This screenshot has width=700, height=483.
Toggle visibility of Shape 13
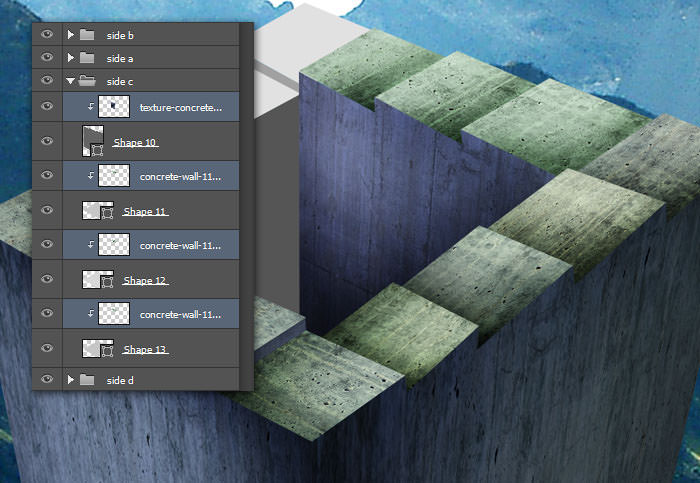[x=47, y=348]
